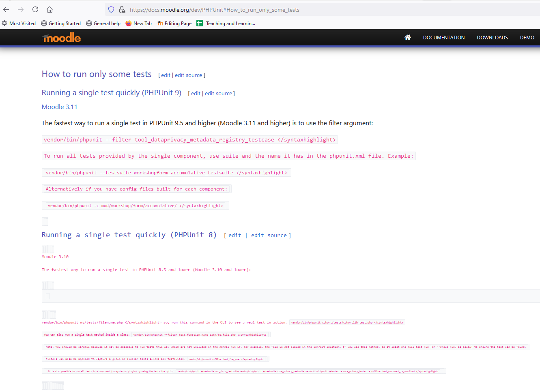Reload the page with the refresh icon
Screen dimensions: 540x392
tap(35, 9)
